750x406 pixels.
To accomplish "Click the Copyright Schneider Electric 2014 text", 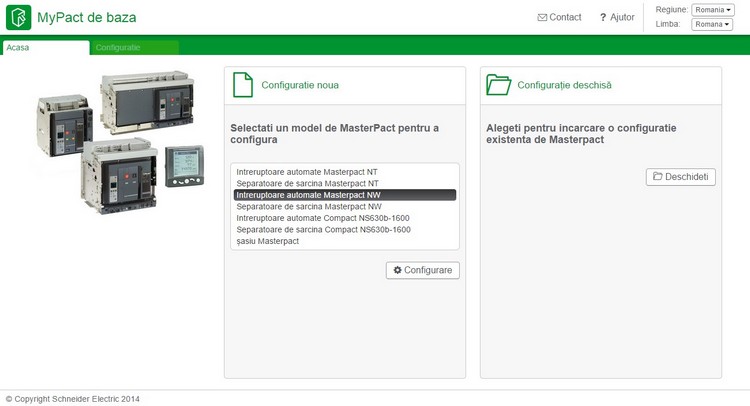I will point(73,399).
